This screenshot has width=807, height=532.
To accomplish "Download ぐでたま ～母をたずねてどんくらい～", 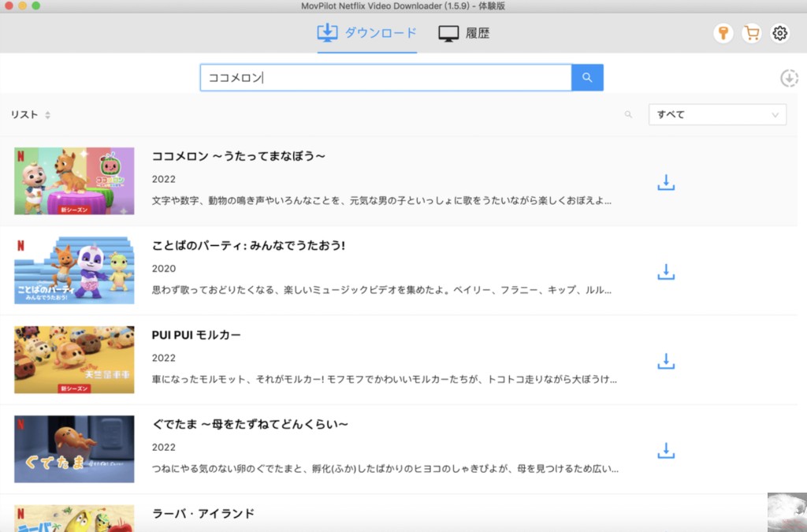I will pos(666,450).
